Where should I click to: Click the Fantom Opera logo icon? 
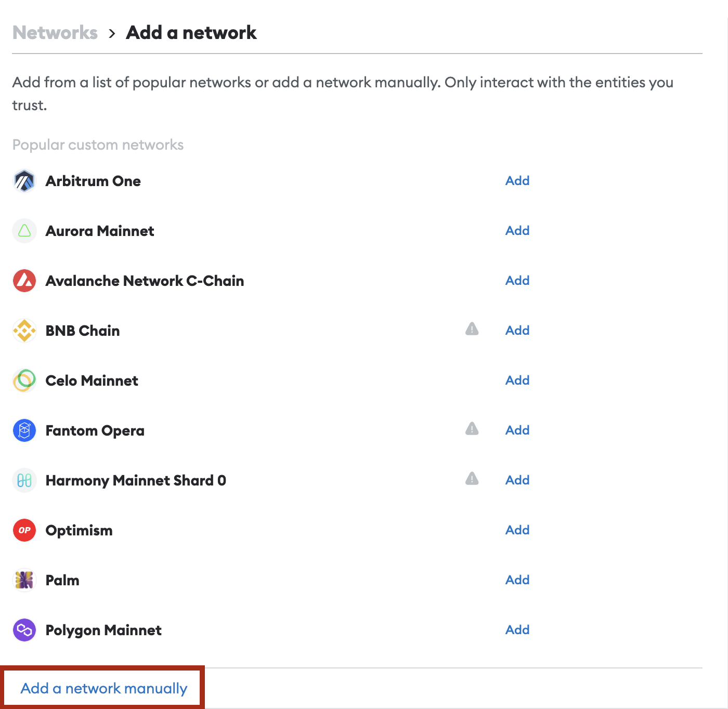(24, 430)
